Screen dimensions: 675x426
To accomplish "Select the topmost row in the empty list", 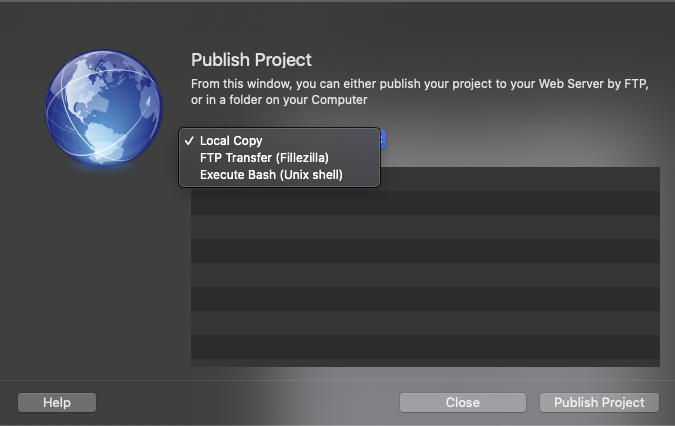I will click(520, 179).
